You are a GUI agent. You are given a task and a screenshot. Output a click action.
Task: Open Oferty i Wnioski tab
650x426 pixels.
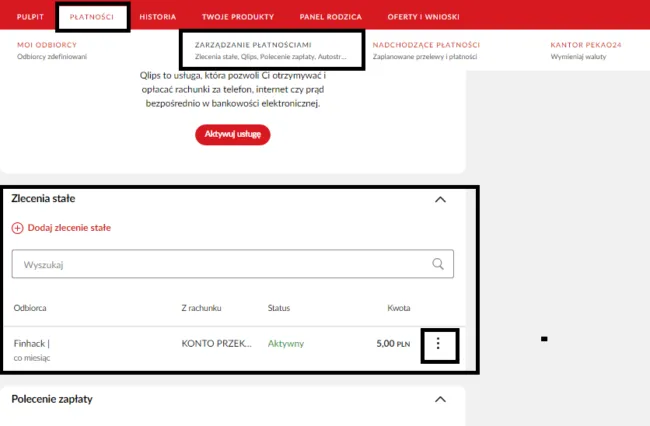pos(415,17)
